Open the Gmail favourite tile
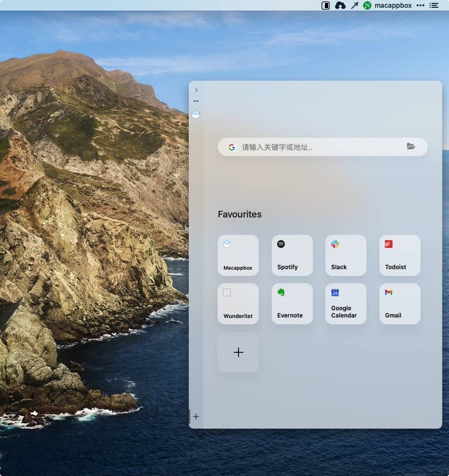 [x=400, y=303]
